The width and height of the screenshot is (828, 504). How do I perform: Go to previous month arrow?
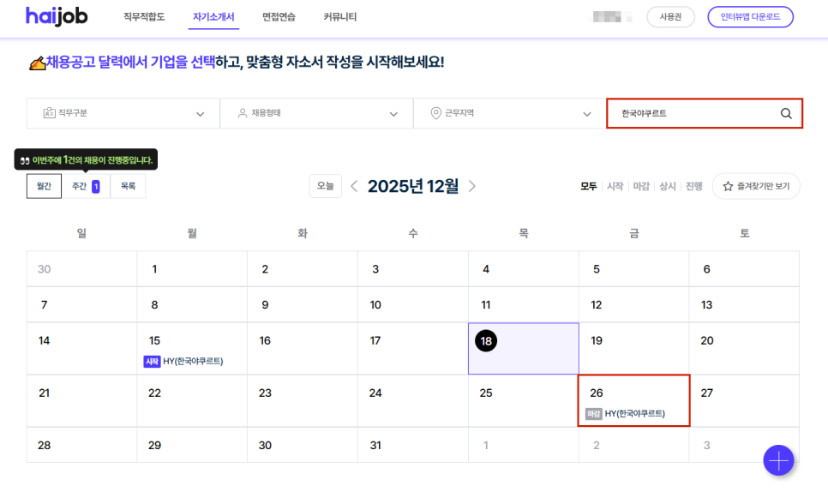354,186
